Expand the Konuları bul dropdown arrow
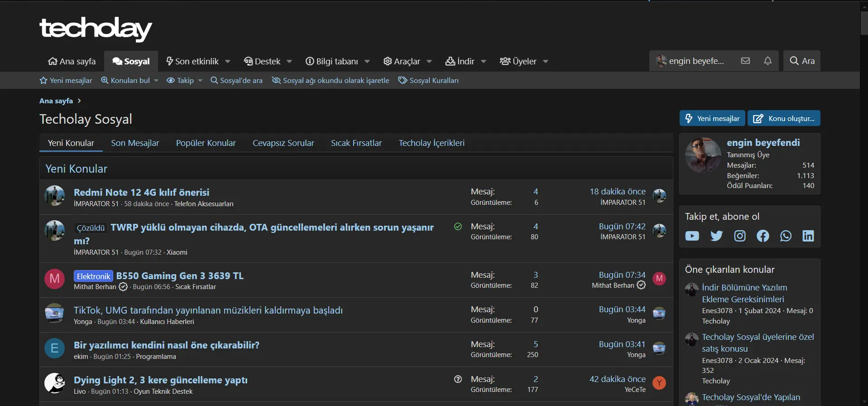 click(156, 81)
